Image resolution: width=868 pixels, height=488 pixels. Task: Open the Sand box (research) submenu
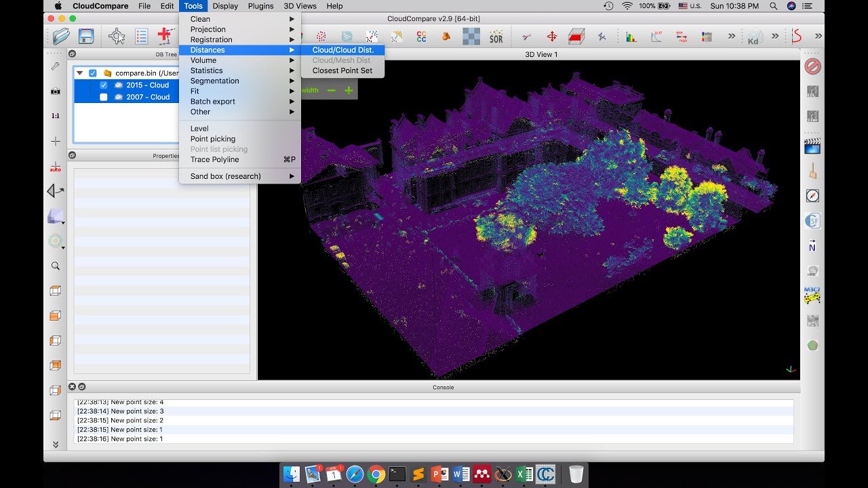[x=240, y=176]
